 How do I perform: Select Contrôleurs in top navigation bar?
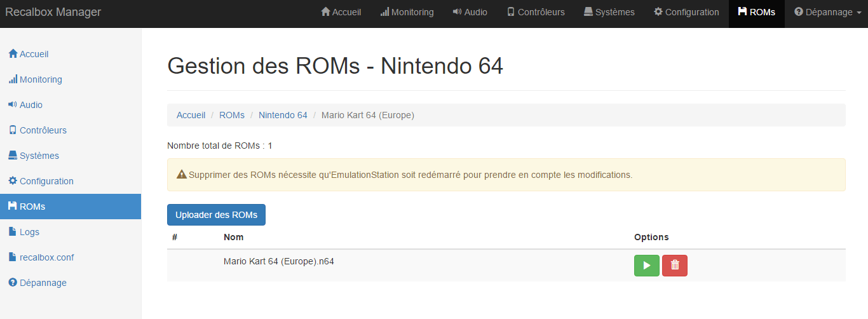[x=536, y=12]
